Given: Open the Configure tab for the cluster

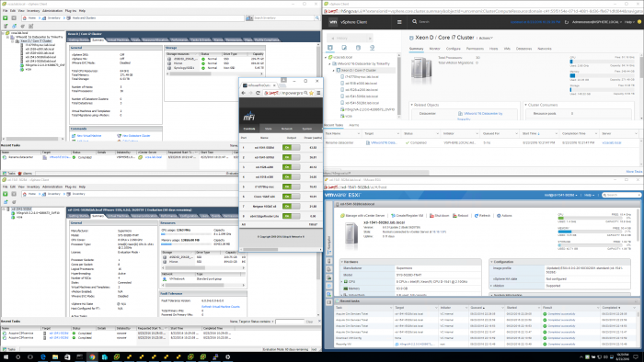Looking at the screenshot, I should point(453,49).
